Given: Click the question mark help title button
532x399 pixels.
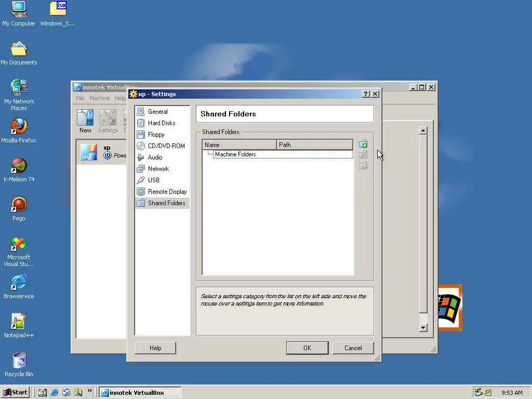Looking at the screenshot, I should [366, 94].
